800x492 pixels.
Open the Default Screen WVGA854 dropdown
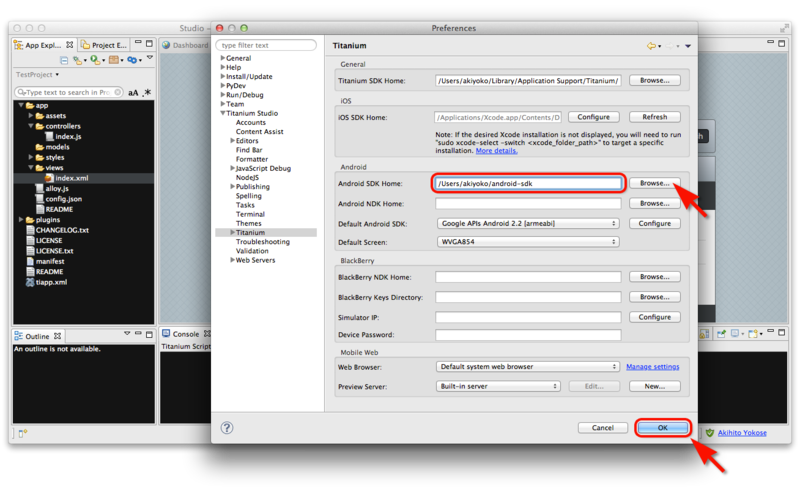pos(528,242)
